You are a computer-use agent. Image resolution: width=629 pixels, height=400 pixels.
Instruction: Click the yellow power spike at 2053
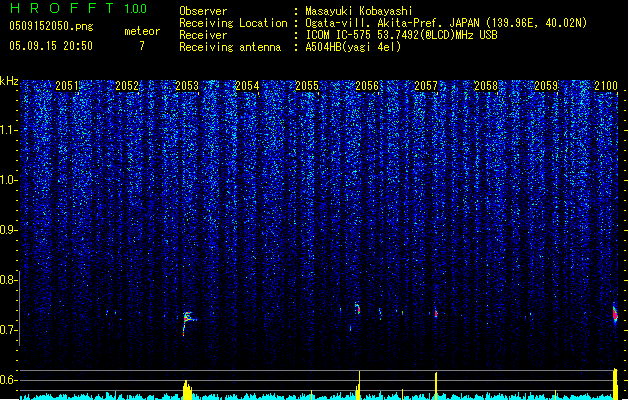click(187, 390)
